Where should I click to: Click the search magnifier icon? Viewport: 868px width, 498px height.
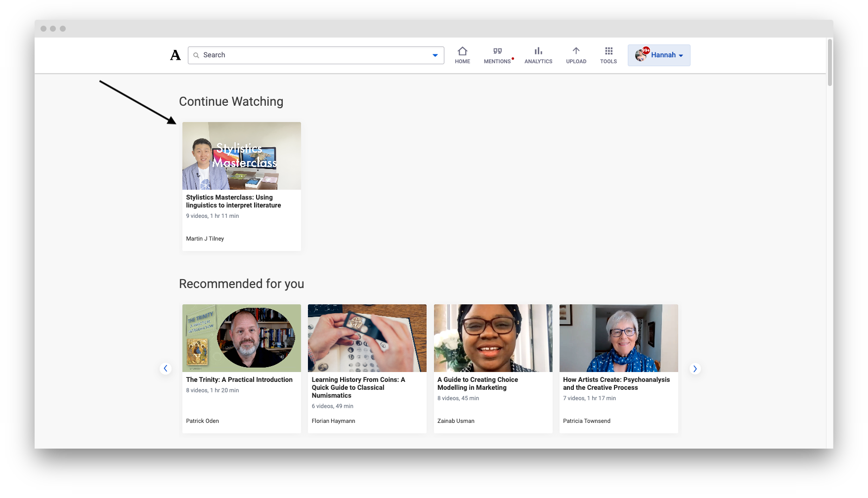pyautogui.click(x=196, y=55)
